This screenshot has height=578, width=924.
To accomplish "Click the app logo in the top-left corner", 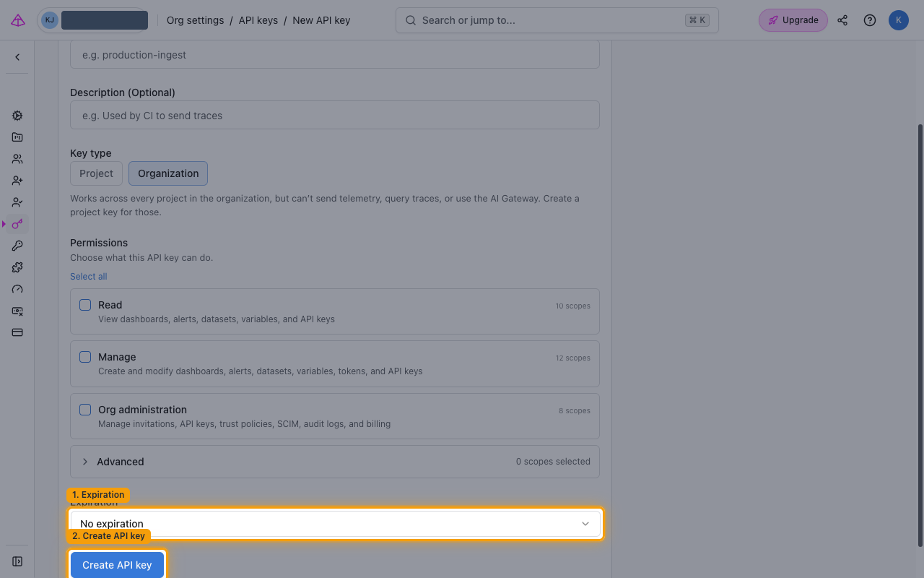I will (18, 20).
